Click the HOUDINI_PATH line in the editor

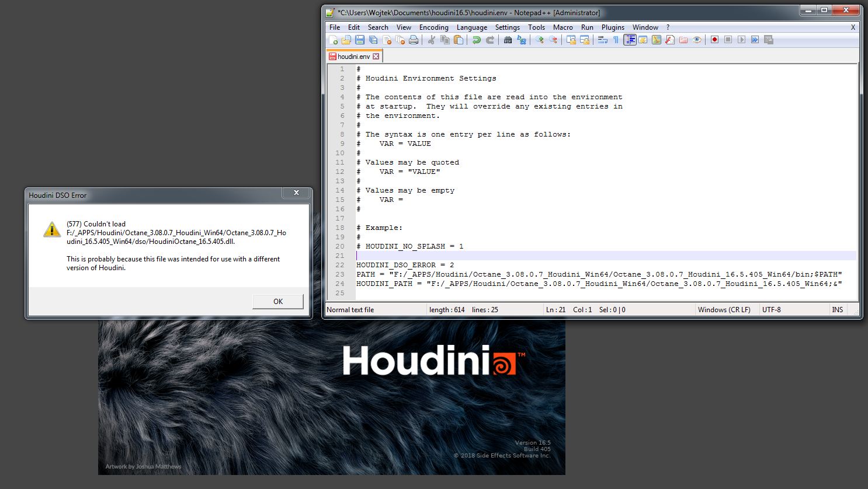pyautogui.click(x=599, y=284)
